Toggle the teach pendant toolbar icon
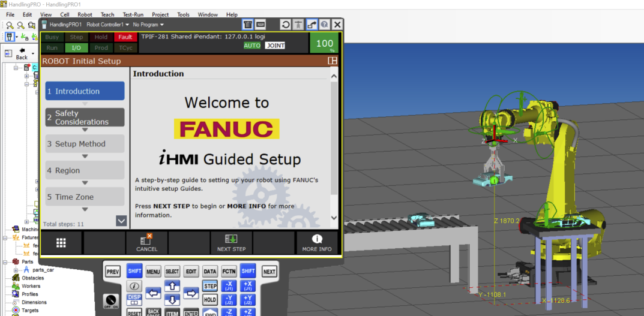The image size is (644, 316). pyautogui.click(x=10, y=37)
